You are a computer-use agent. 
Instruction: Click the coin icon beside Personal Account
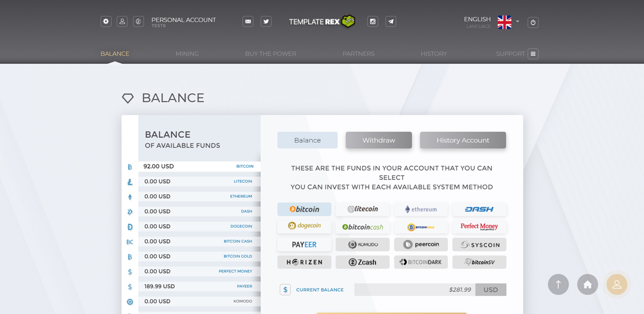point(138,22)
